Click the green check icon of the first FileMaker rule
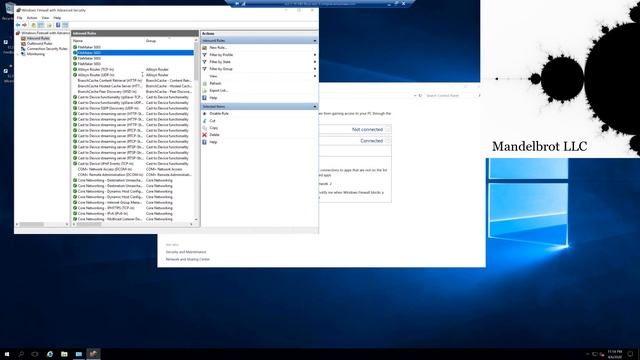Screen dimensions: 640x360 coord(75,47)
